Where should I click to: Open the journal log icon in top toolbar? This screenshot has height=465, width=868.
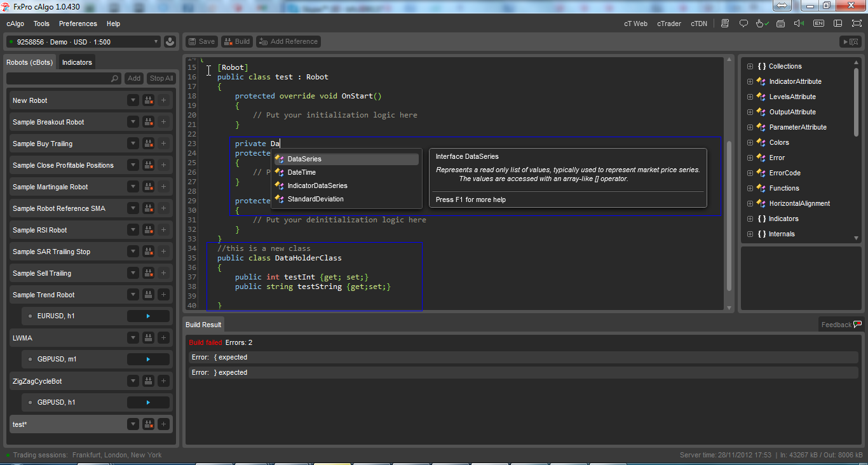click(x=725, y=24)
